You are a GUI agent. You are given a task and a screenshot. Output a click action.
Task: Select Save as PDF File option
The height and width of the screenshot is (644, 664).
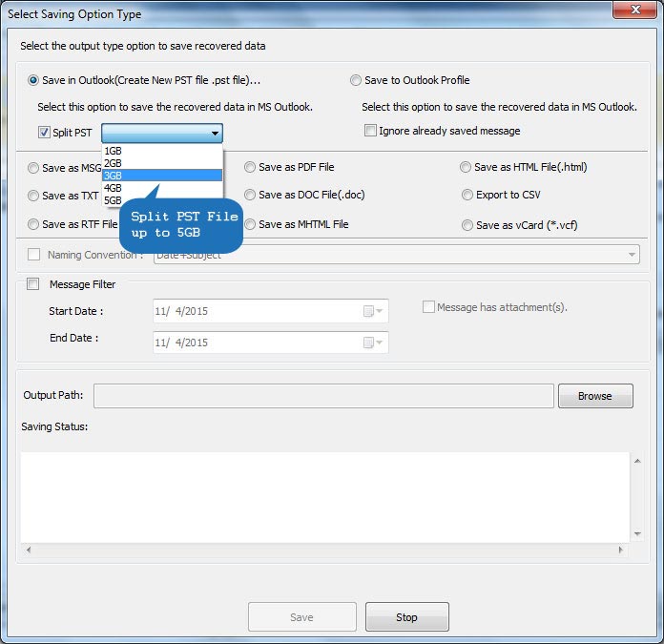(x=250, y=167)
